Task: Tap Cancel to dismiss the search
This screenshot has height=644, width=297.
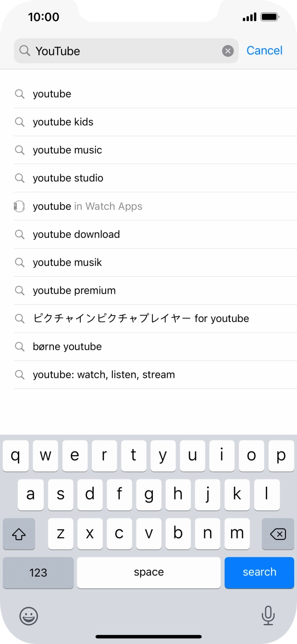Action: click(x=264, y=51)
